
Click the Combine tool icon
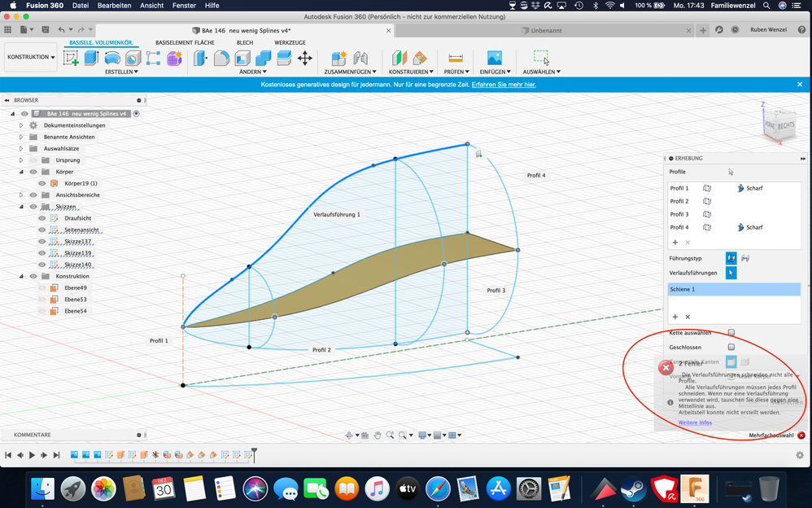[263, 58]
